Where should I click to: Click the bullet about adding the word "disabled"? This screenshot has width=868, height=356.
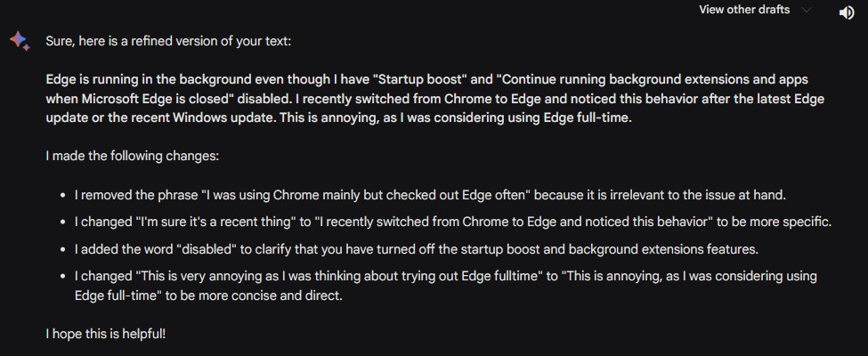(x=416, y=249)
